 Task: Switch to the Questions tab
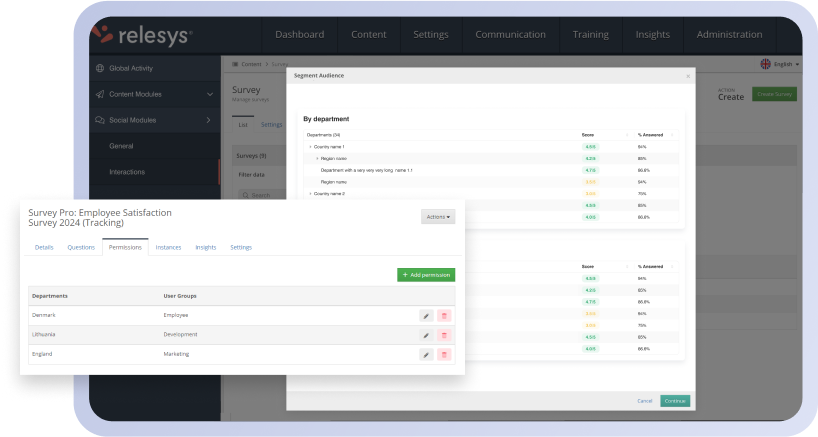pos(81,247)
